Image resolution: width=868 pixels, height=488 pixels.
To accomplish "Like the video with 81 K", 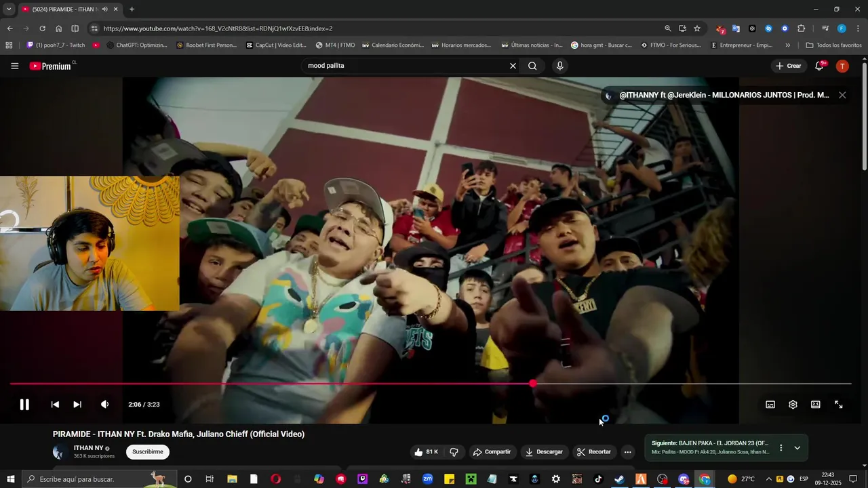I will [x=427, y=452].
